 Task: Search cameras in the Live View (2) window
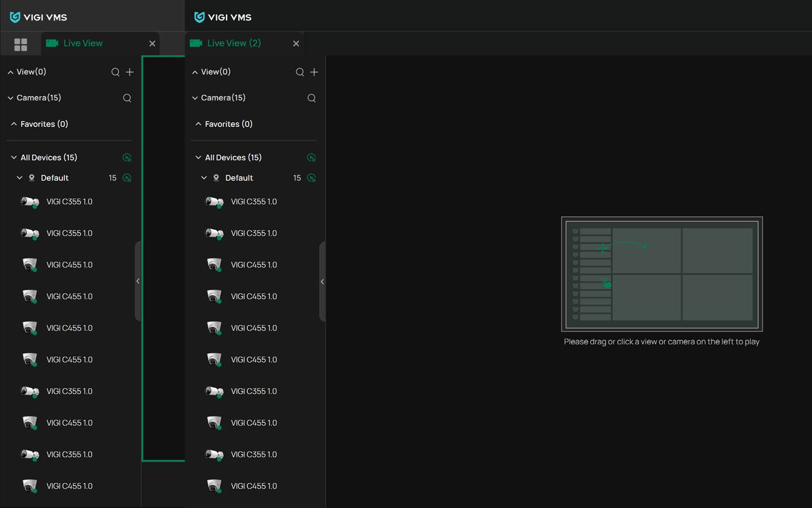pyautogui.click(x=312, y=98)
